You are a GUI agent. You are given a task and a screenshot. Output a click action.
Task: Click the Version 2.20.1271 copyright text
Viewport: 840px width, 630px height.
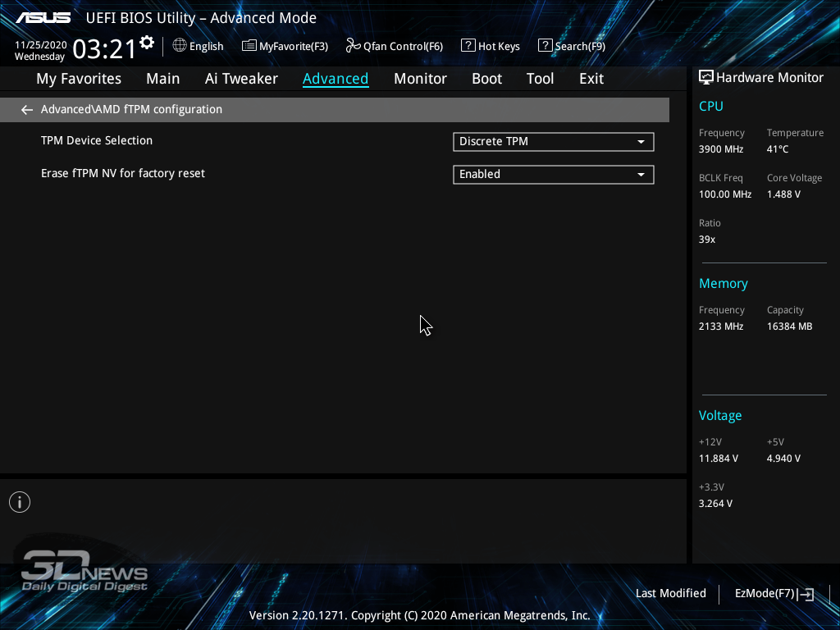419,615
